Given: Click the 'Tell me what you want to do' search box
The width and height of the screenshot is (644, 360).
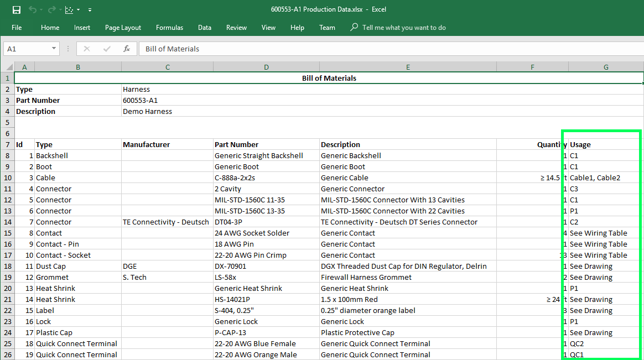Looking at the screenshot, I should tap(398, 28).
